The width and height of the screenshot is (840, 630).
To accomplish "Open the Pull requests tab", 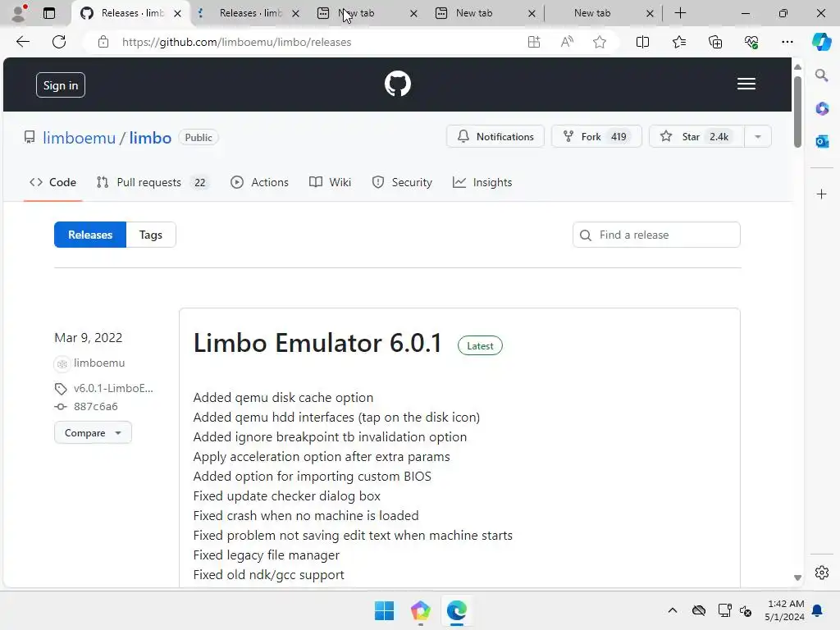I will tap(152, 182).
